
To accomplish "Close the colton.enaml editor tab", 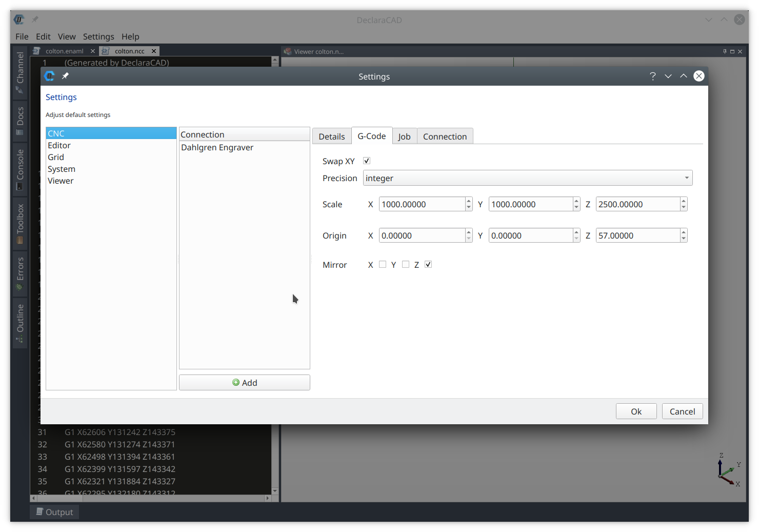I will pyautogui.click(x=93, y=51).
